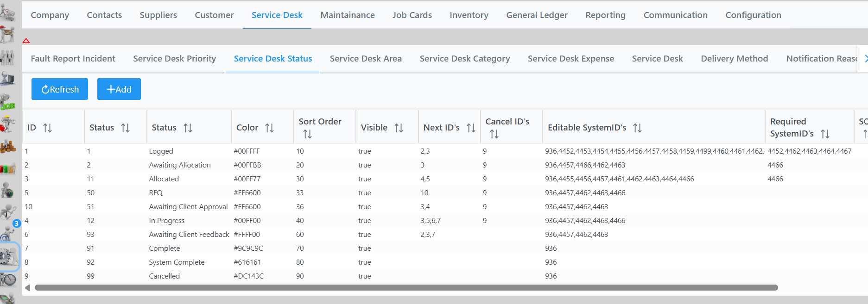The image size is (868, 304).
Task: Select the Service Desk top menu
Action: click(x=277, y=15)
